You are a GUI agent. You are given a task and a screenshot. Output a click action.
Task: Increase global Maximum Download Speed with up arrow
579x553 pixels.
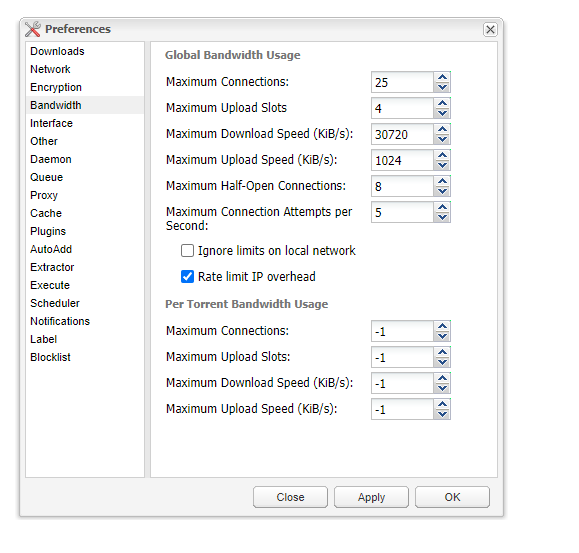(x=442, y=129)
